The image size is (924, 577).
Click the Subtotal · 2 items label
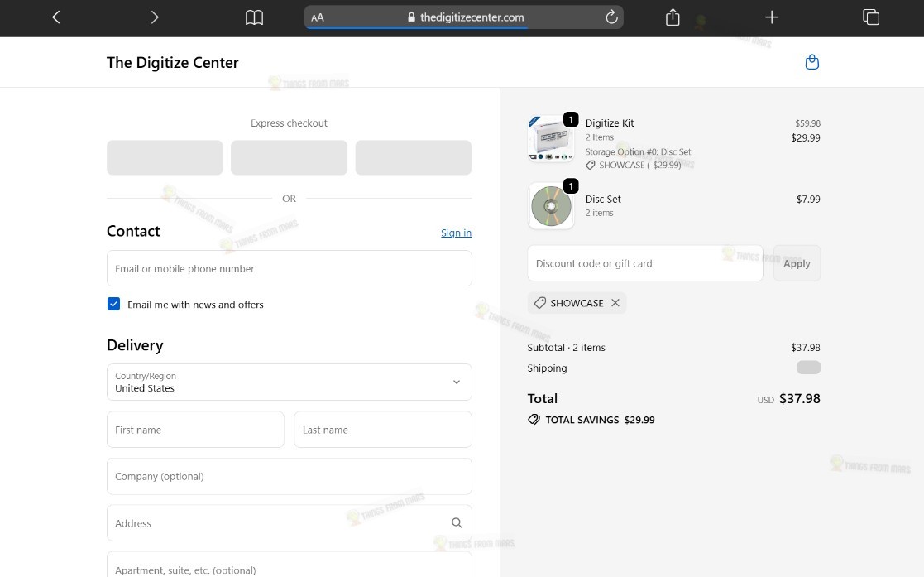[566, 348]
